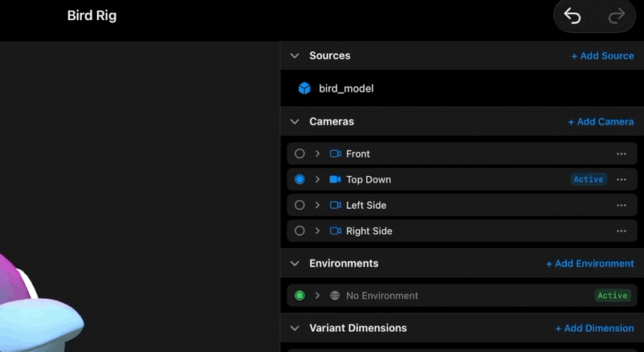Click the Front camera icon
644x352 pixels.
click(x=335, y=153)
